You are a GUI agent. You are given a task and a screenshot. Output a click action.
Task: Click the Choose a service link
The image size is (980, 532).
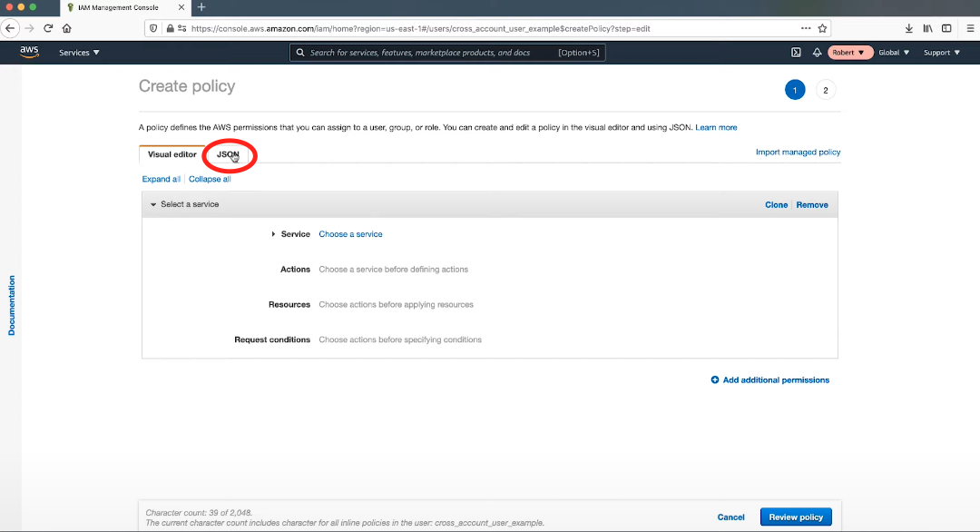click(350, 234)
